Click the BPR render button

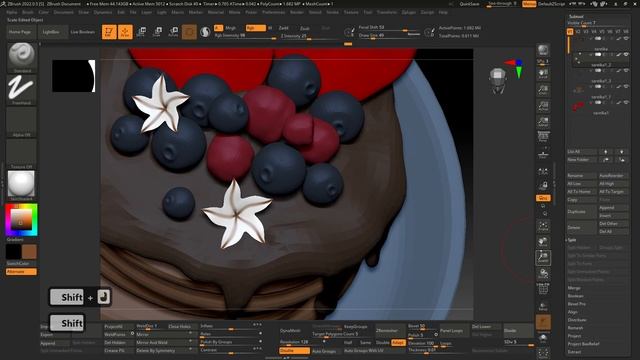[x=543, y=50]
